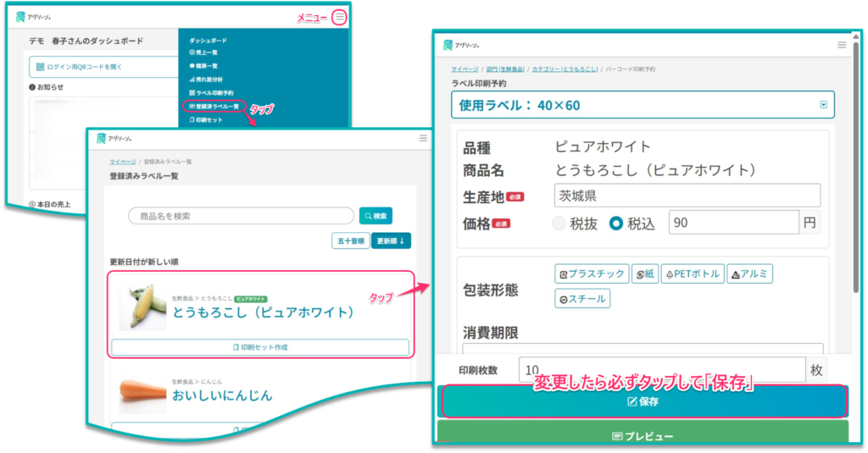Select the 税抜 radio button
This screenshot has width=868, height=453.
559,224
